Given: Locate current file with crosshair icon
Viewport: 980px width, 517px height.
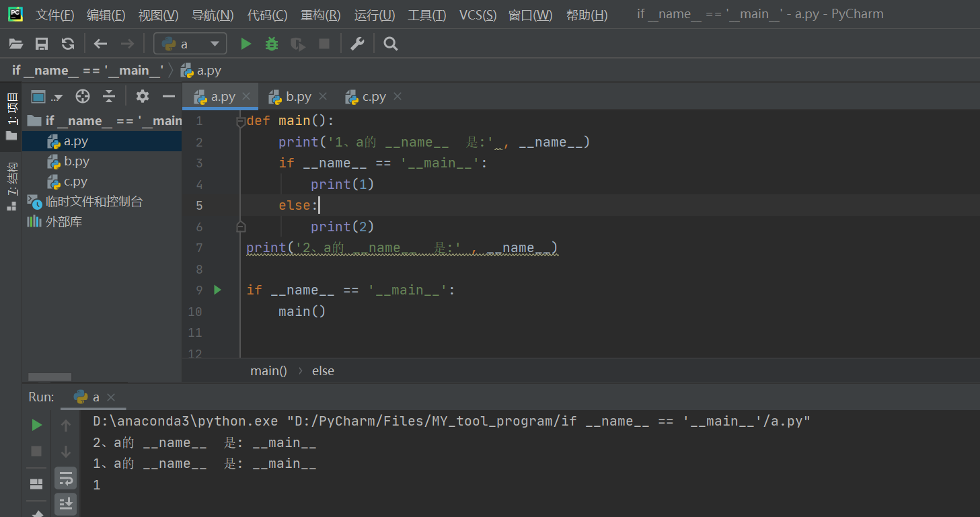Looking at the screenshot, I should point(83,97).
